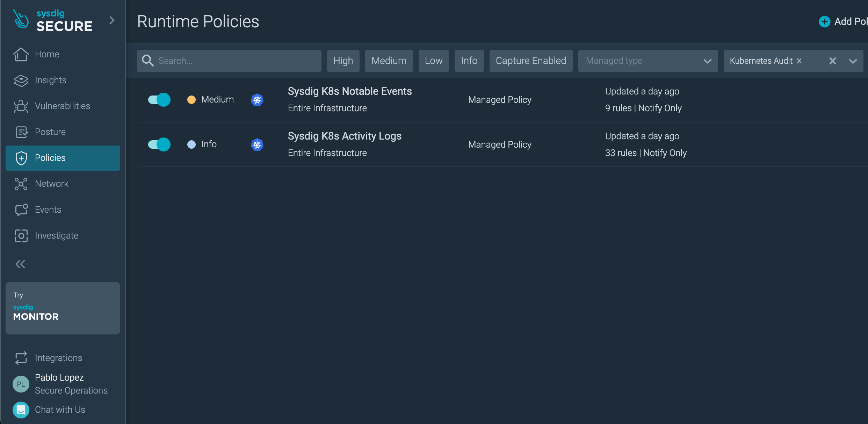This screenshot has width=868, height=424.
Task: Disable the Sysdig K8s Activity Logs toggle
Action: point(159,144)
